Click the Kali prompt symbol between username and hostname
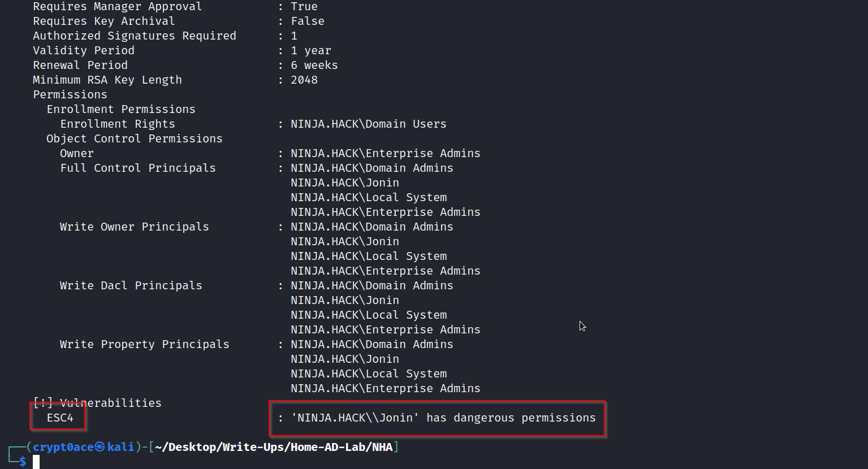868x469 pixels. (x=100, y=447)
